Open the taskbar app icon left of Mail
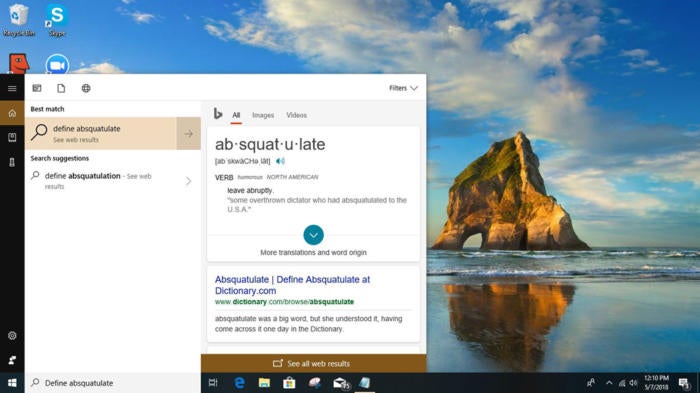 coord(315,383)
